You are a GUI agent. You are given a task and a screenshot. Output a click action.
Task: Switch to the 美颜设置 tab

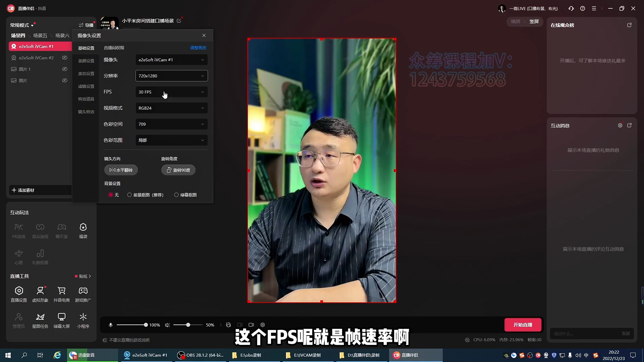86,61
